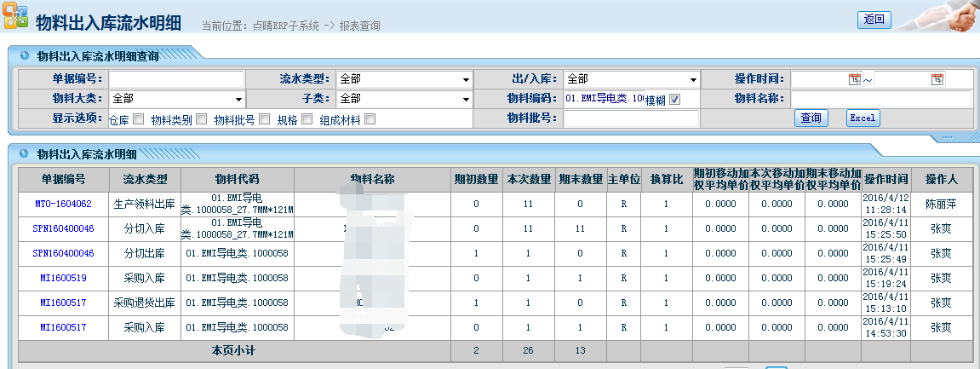
Task: Open the 子类 dropdown
Action: (x=465, y=99)
